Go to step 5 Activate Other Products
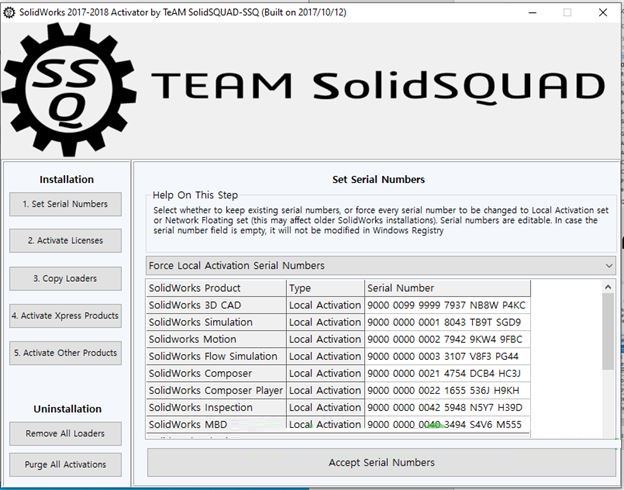Screen dimensions: 624x490 [x=65, y=353]
